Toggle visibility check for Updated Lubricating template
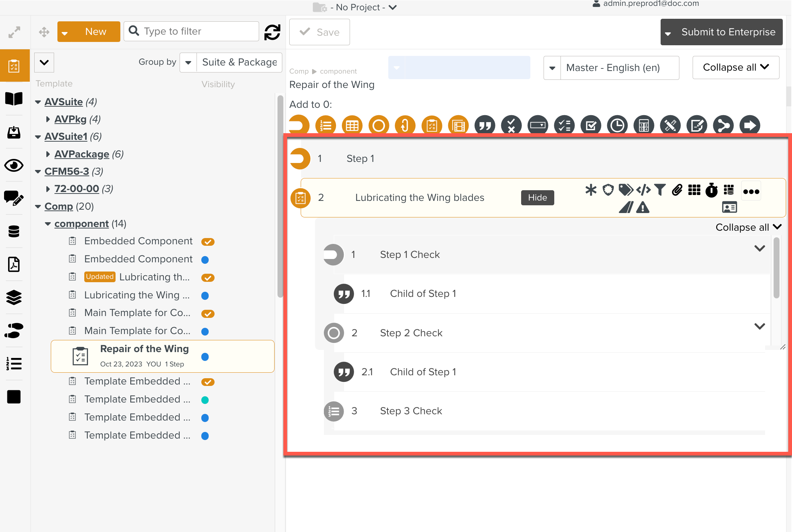The width and height of the screenshot is (792, 532). 208,278
